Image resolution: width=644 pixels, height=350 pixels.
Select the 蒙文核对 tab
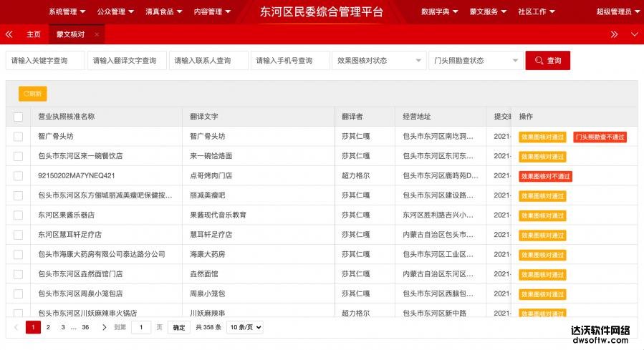[71, 34]
